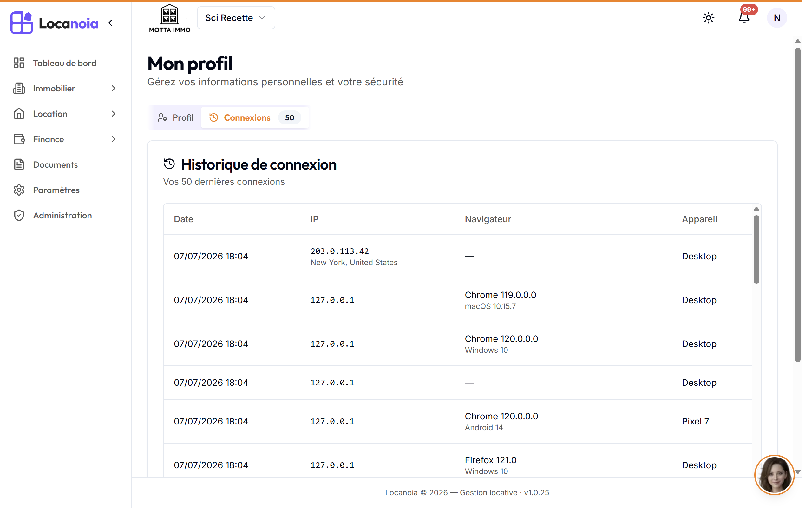Click macOS 10.15.7 text

[490, 306]
